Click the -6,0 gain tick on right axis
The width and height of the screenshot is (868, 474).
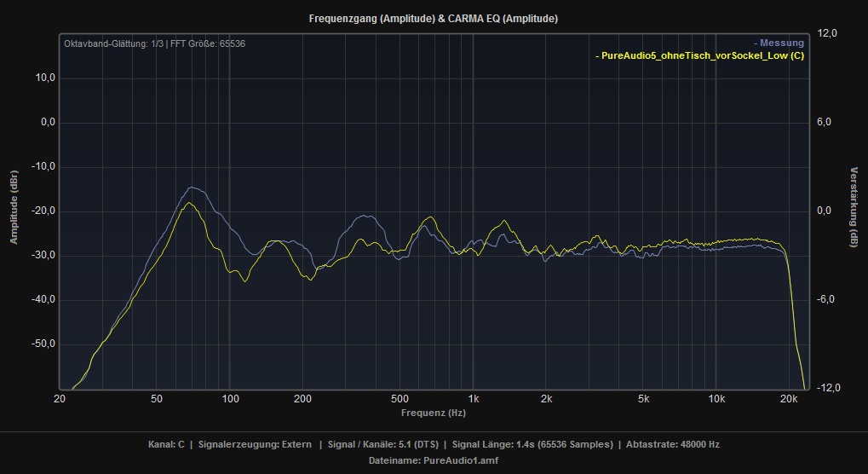coord(828,299)
